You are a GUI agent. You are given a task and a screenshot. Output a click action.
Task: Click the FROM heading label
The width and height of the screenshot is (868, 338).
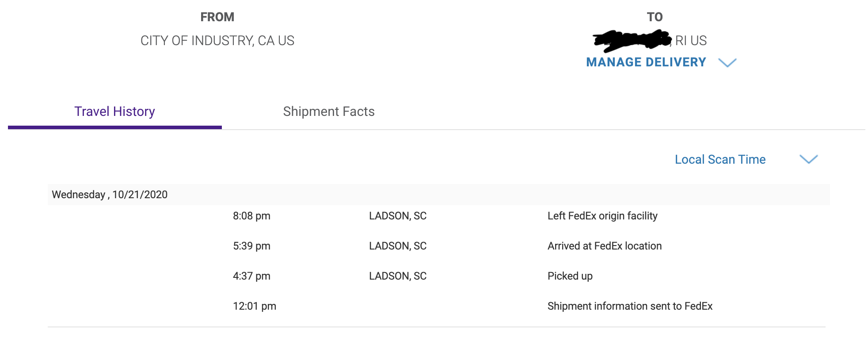pos(217,17)
